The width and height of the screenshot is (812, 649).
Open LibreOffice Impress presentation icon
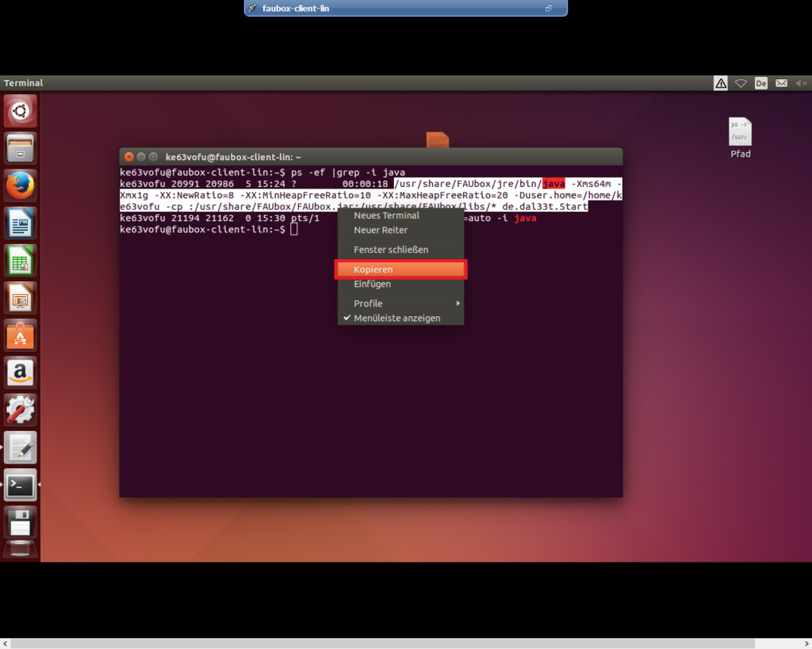tap(20, 298)
